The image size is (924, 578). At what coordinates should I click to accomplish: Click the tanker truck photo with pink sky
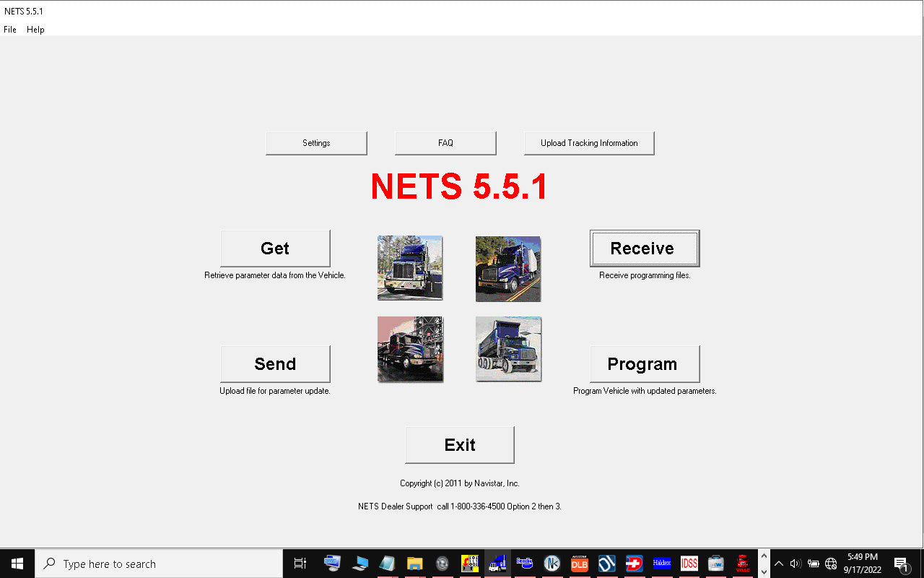pyautogui.click(x=410, y=349)
